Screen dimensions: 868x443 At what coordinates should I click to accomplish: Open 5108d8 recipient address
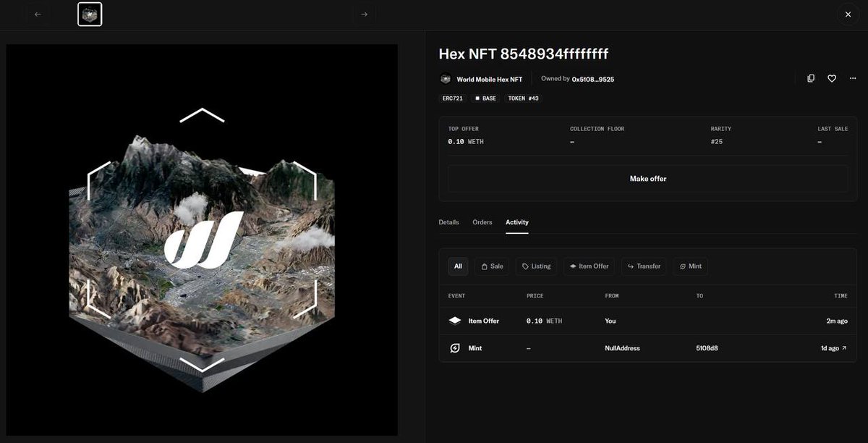[x=707, y=348]
